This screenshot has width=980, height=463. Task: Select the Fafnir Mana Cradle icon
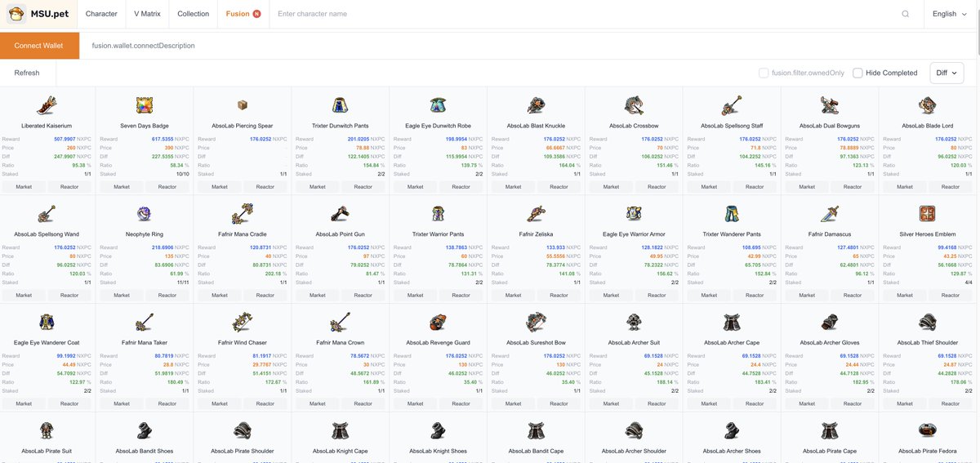pos(243,214)
